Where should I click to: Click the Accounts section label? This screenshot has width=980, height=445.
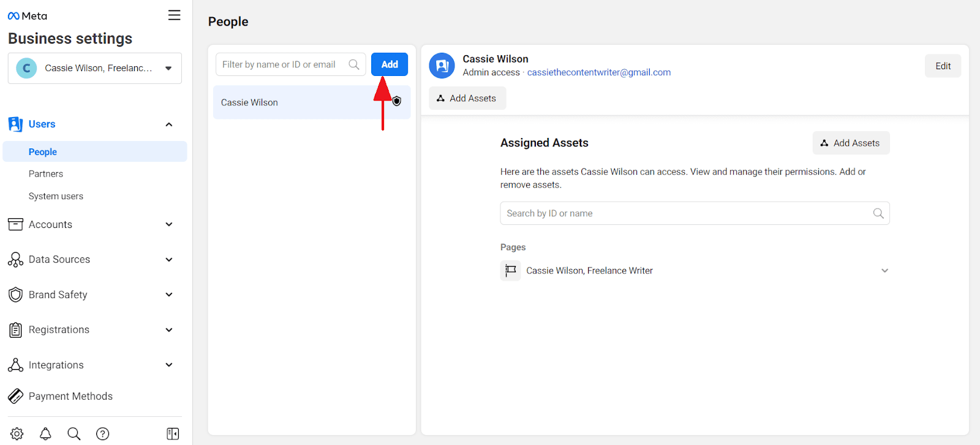tap(51, 224)
